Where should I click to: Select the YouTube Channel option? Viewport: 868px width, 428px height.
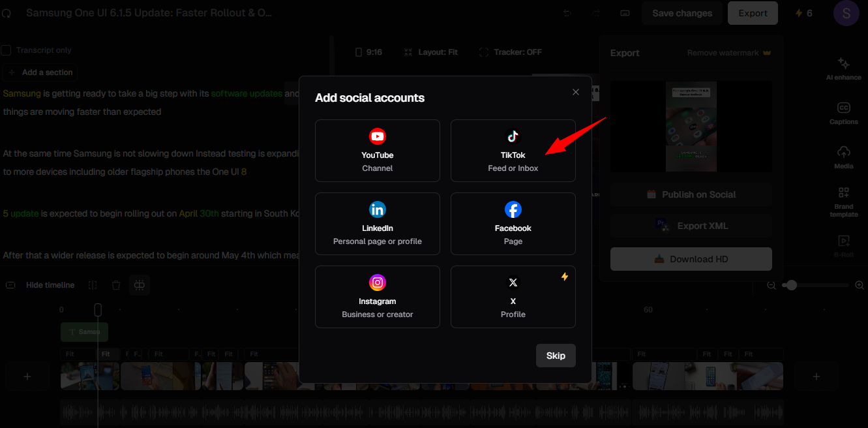pyautogui.click(x=378, y=151)
